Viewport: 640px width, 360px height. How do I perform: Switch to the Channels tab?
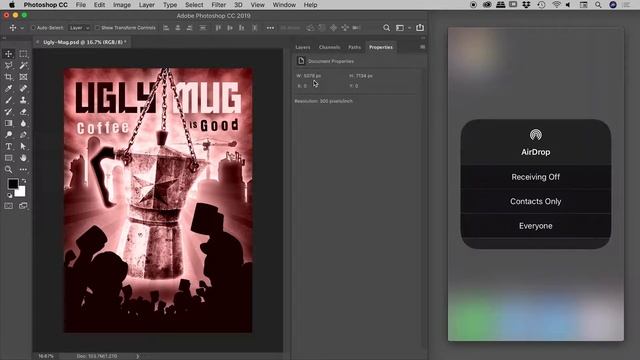[x=329, y=47]
